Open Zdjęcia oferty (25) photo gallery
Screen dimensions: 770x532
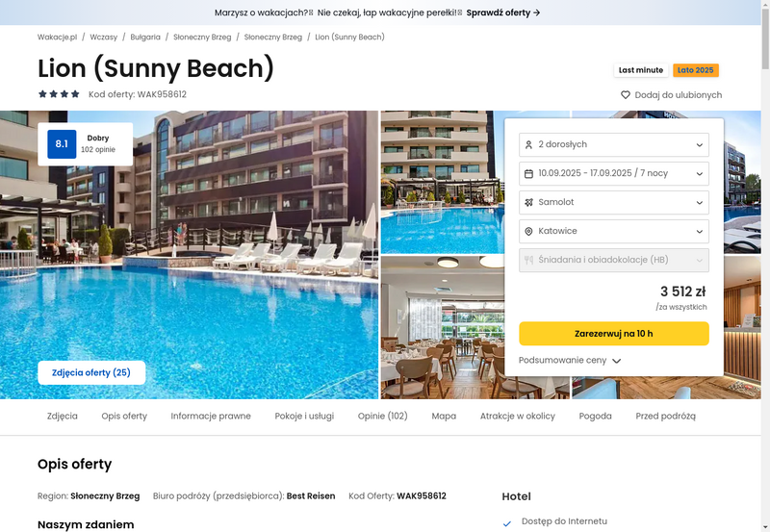click(91, 372)
